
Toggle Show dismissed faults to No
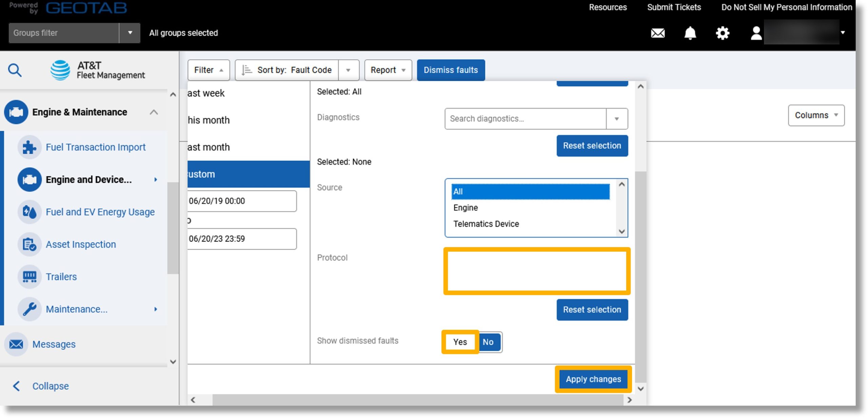488,342
